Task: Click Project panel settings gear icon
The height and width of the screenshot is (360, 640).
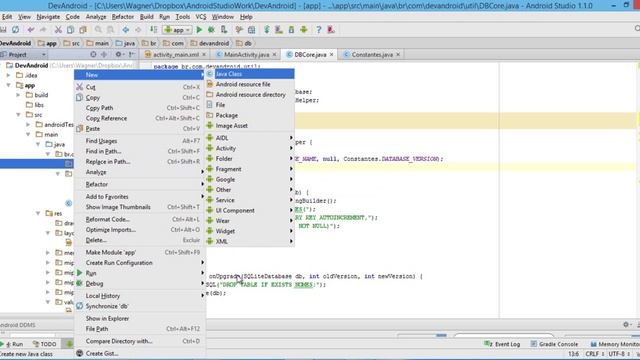Action: click(x=119, y=54)
